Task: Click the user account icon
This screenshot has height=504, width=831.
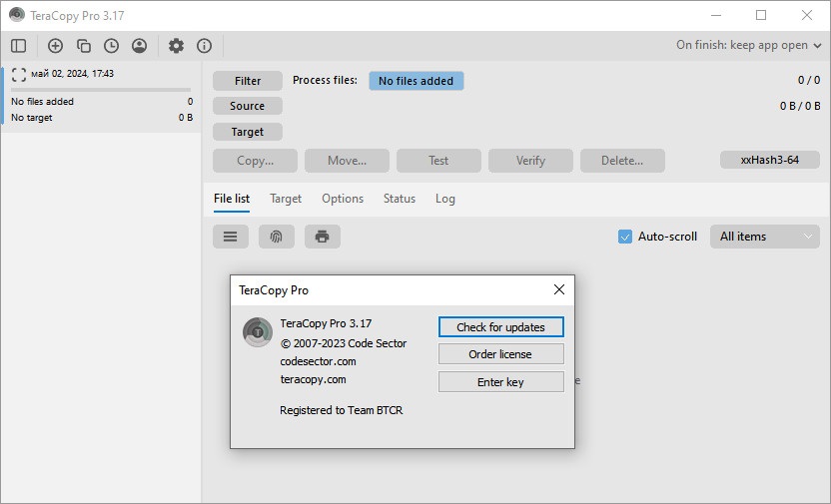Action: (x=140, y=46)
